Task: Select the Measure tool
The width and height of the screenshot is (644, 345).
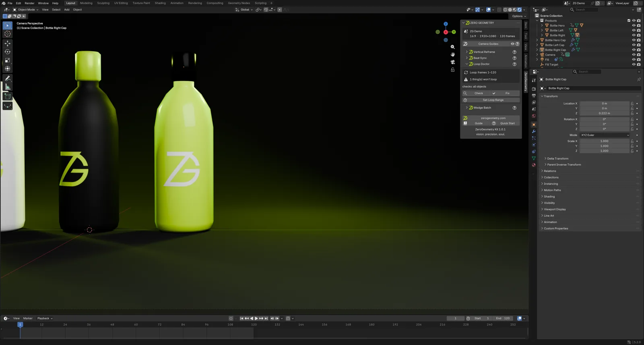Action: click(x=7, y=87)
